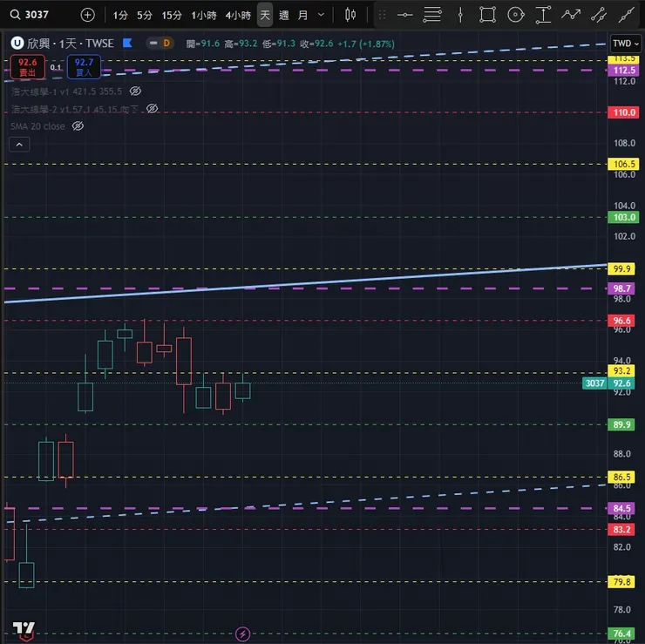Click the 浩大線學-2 indicator name
Viewport: 645px width, 644px height.
pos(34,109)
